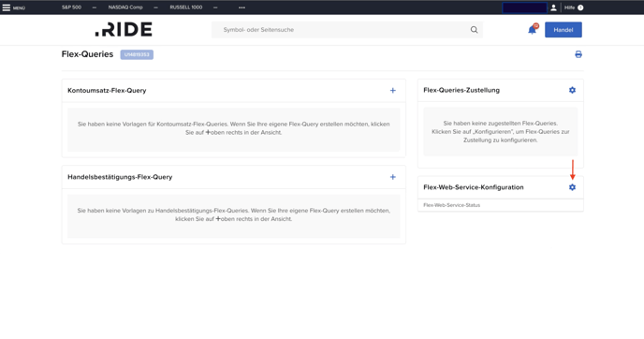The height and width of the screenshot is (339, 644).
Task: Open the Hilfe help link
Action: tap(569, 7)
